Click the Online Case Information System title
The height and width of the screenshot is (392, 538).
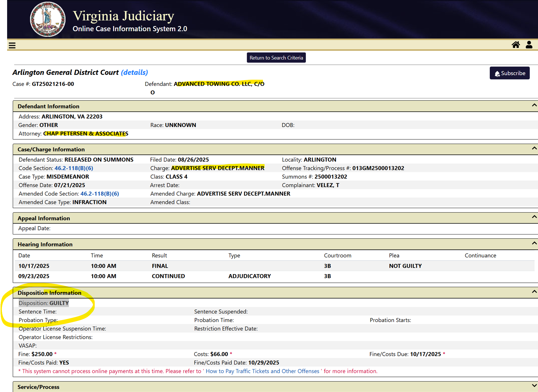[x=130, y=29]
